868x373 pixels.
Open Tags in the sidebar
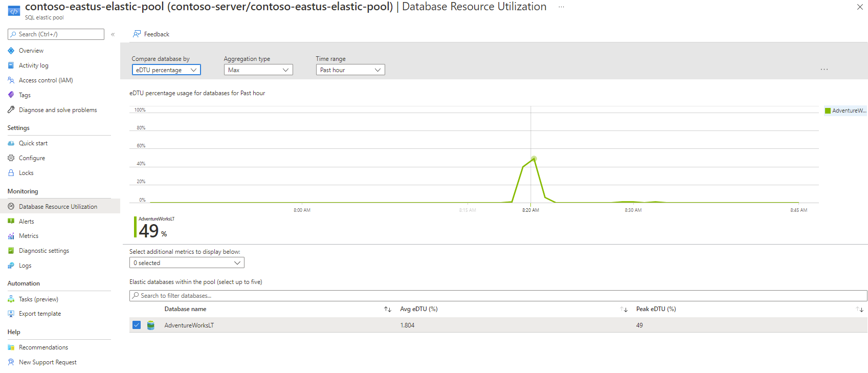point(25,95)
